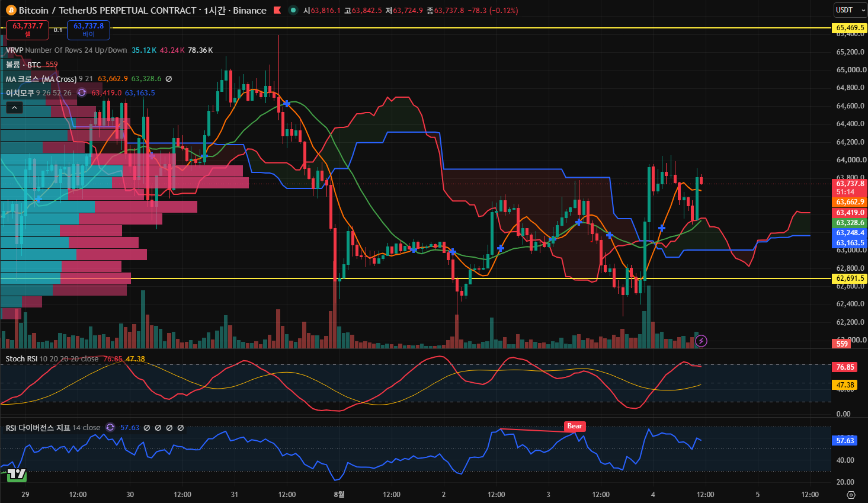This screenshot has height=503, width=868.
Task: Click the Bear divergence label on RSI
Action: (575, 426)
